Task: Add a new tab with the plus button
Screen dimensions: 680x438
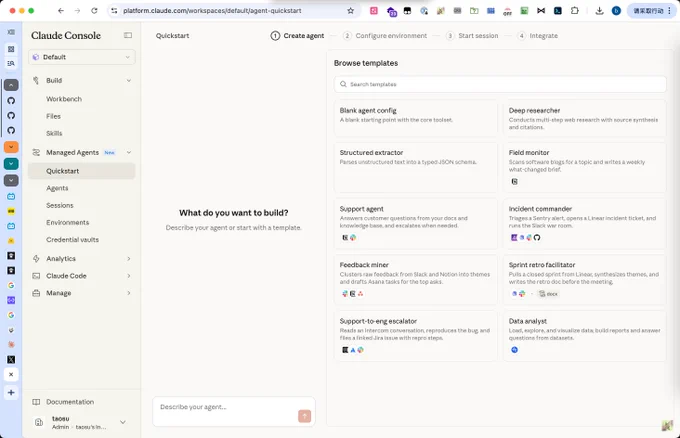Action: pos(11,392)
